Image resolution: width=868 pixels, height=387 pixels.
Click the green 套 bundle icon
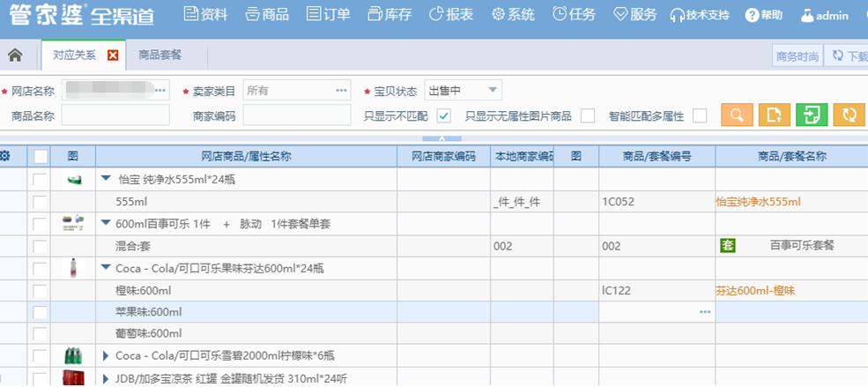pyautogui.click(x=727, y=245)
